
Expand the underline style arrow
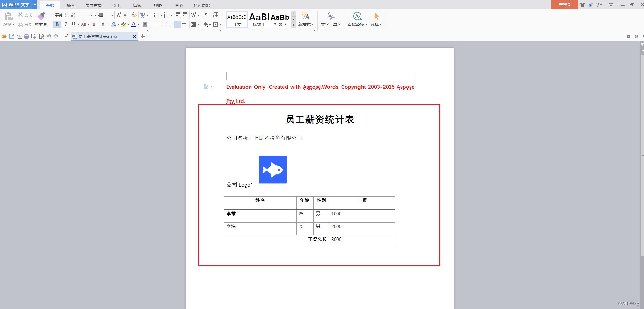click(78, 24)
